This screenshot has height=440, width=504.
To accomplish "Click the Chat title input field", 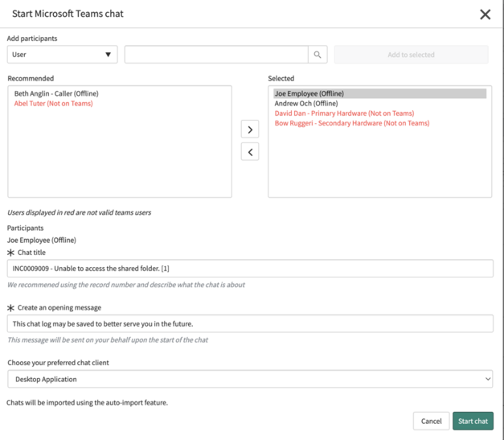I will click(x=250, y=268).
